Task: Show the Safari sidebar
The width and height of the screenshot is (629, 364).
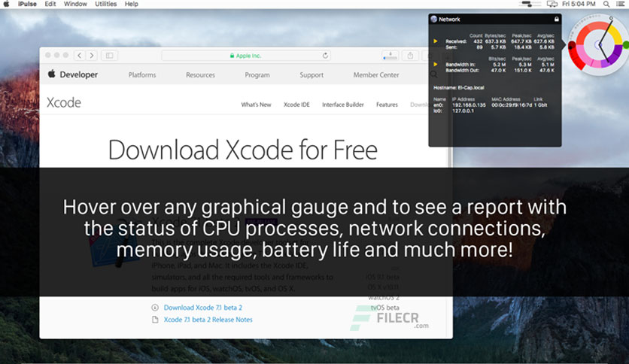Action: pos(110,56)
